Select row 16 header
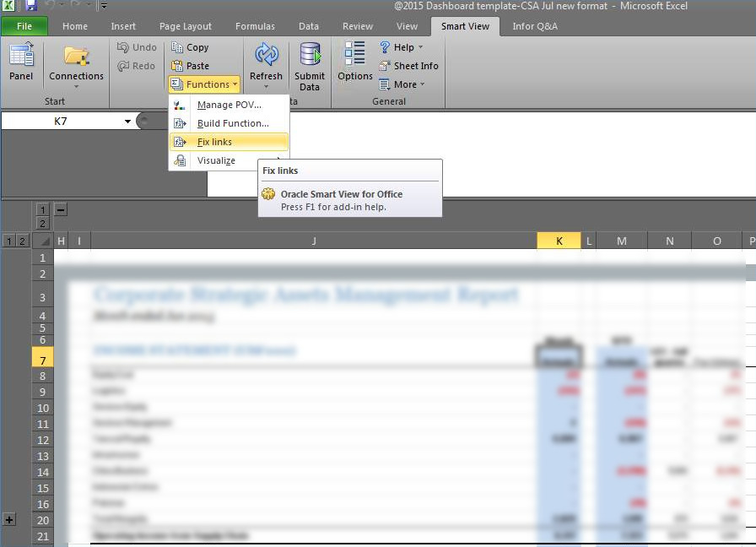Image resolution: width=756 pixels, height=547 pixels. tap(42, 504)
